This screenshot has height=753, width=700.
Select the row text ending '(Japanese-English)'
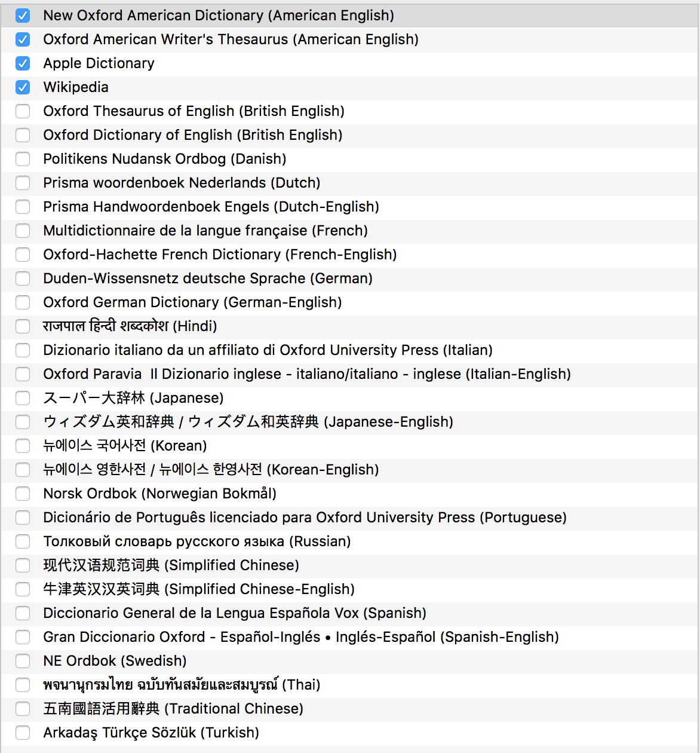pyautogui.click(x=248, y=422)
